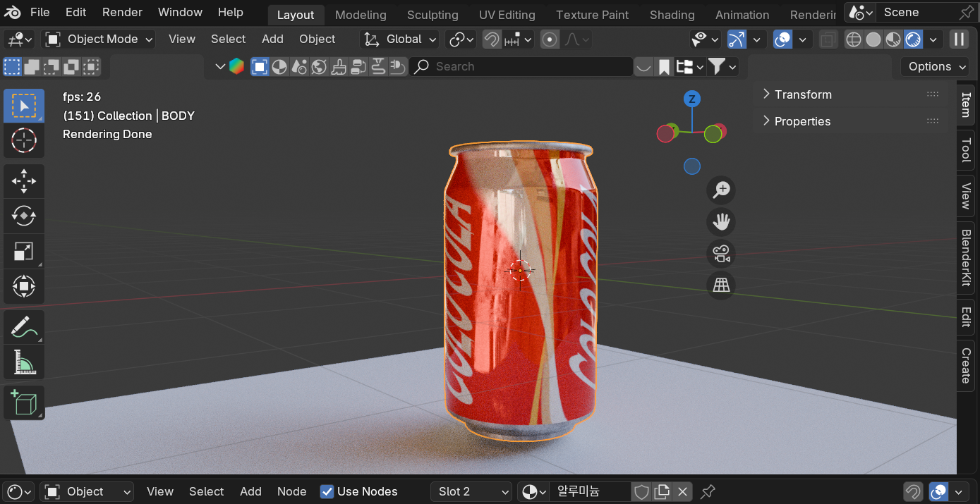Switch to wireframe viewport shading
The height and width of the screenshot is (504, 980).
(854, 39)
